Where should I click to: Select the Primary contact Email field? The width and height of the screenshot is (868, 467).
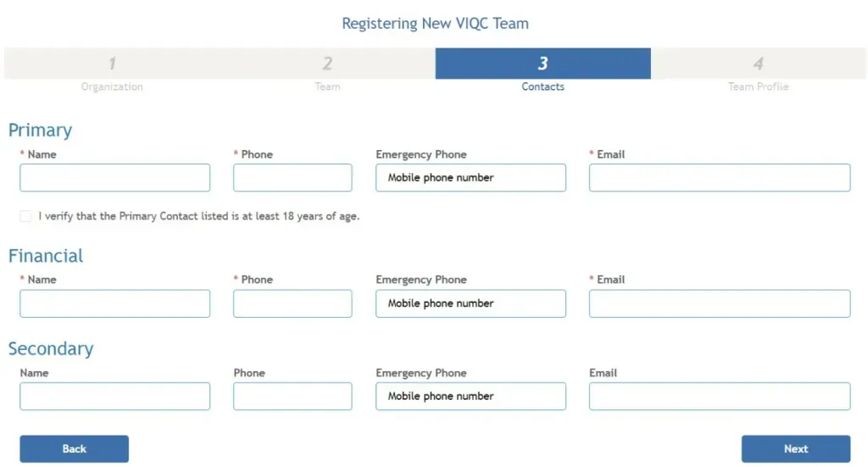point(720,178)
